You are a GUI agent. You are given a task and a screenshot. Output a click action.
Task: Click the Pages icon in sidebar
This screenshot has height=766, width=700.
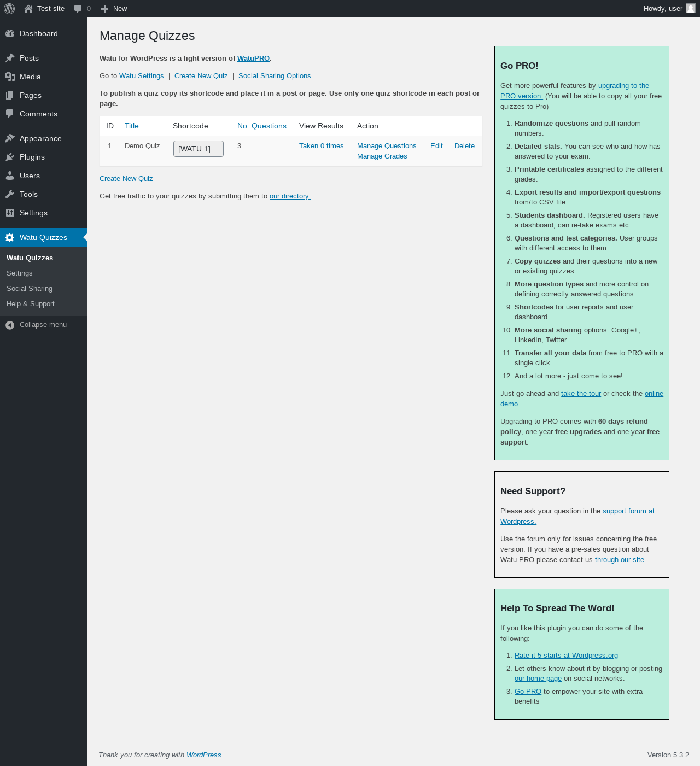[10, 95]
